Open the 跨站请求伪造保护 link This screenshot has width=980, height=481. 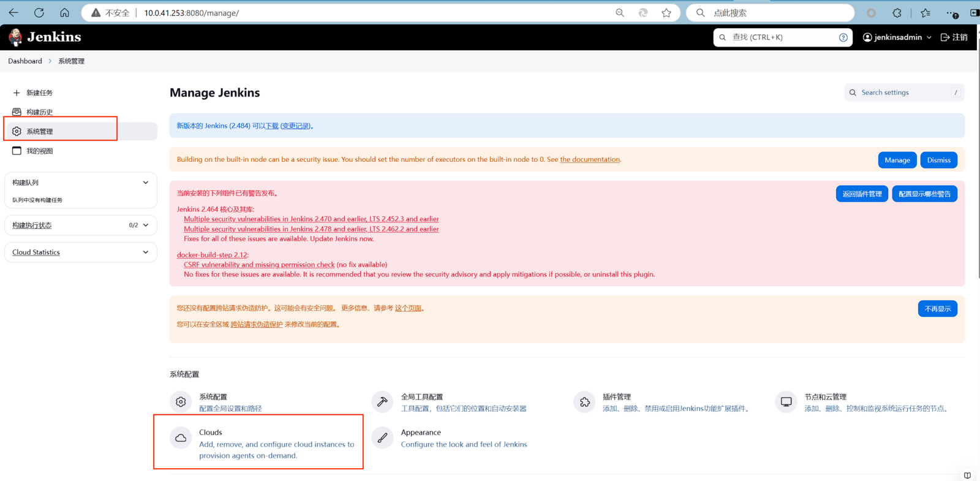(x=257, y=324)
